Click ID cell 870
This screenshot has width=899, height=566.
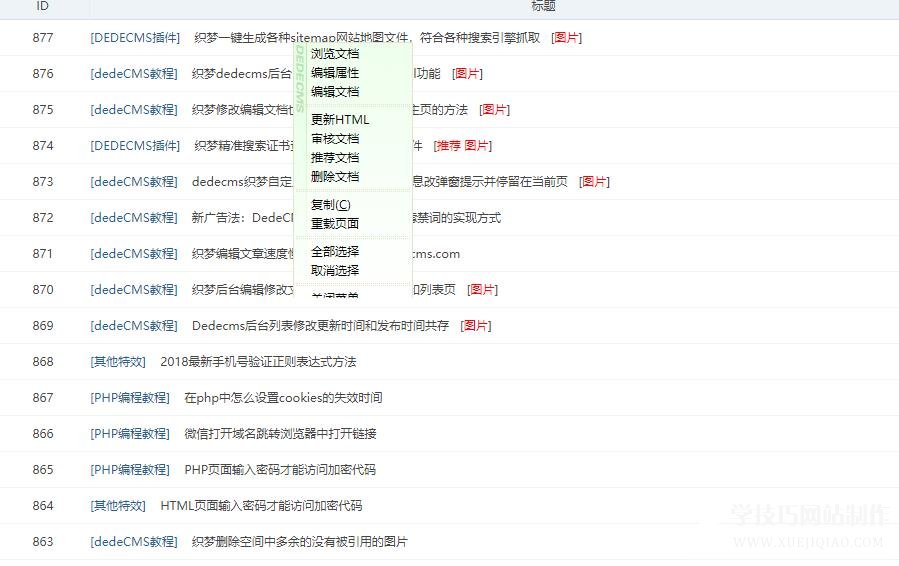[x=43, y=290]
